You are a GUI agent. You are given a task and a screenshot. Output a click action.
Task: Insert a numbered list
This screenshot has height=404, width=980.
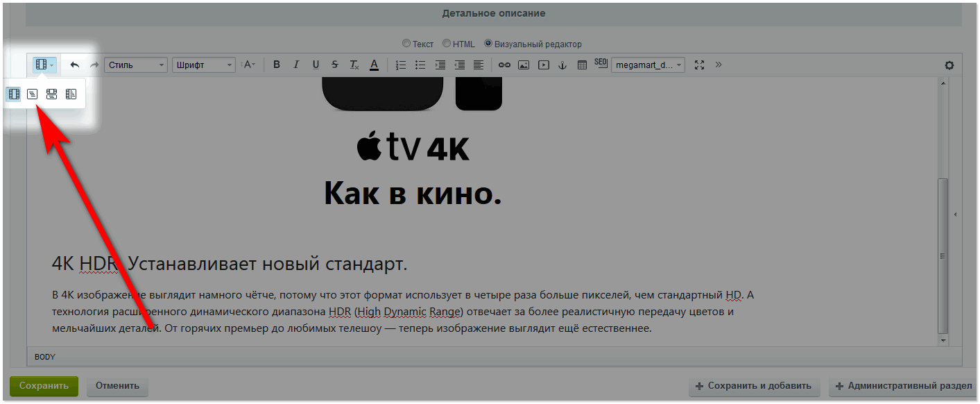[x=400, y=65]
